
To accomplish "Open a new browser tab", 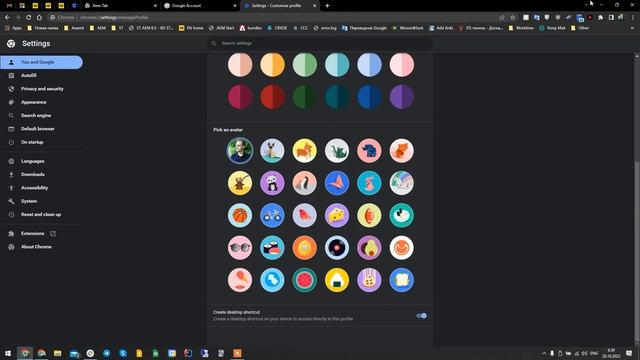I will point(327,6).
